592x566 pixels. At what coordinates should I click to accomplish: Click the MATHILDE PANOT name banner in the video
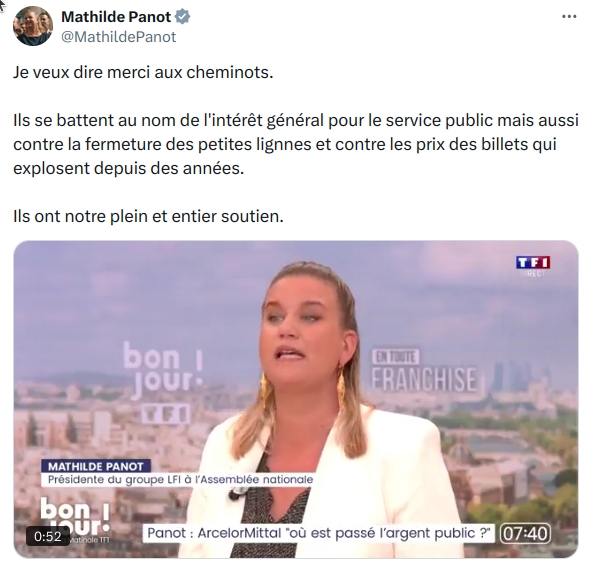[96, 466]
